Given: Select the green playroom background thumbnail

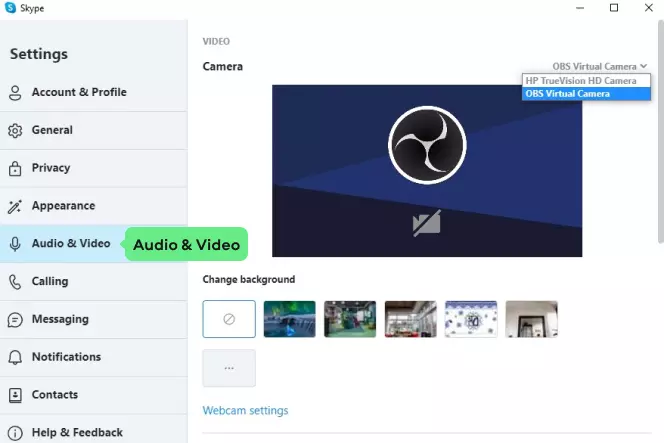Looking at the screenshot, I should 350,319.
